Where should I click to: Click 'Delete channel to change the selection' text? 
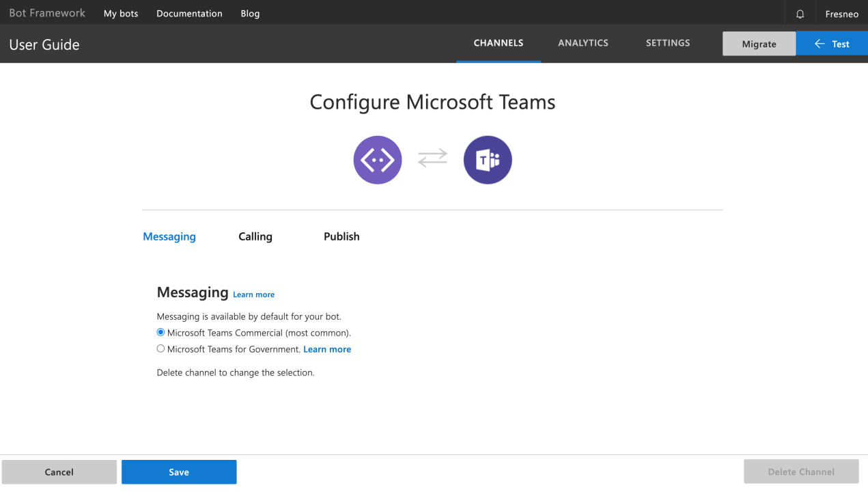coord(236,372)
